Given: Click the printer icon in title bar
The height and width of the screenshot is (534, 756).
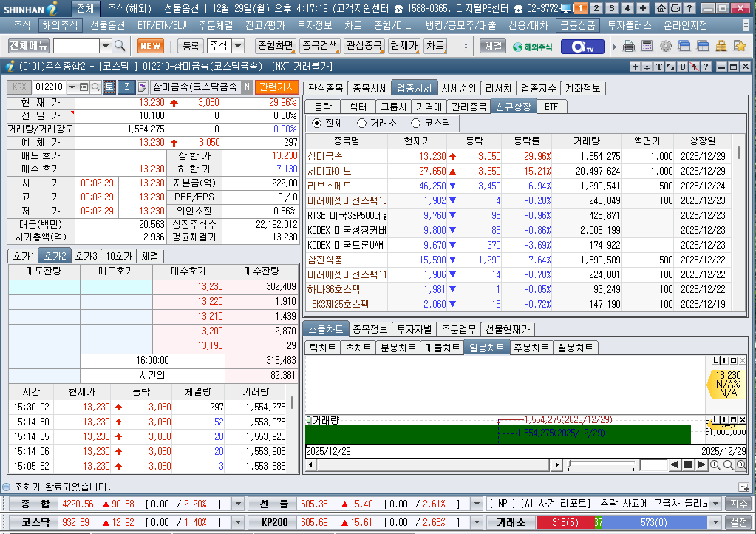Looking at the screenshot, I should click(675, 8).
